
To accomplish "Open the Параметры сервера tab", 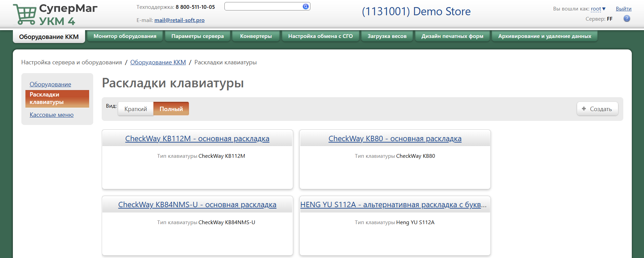I will tap(197, 36).
